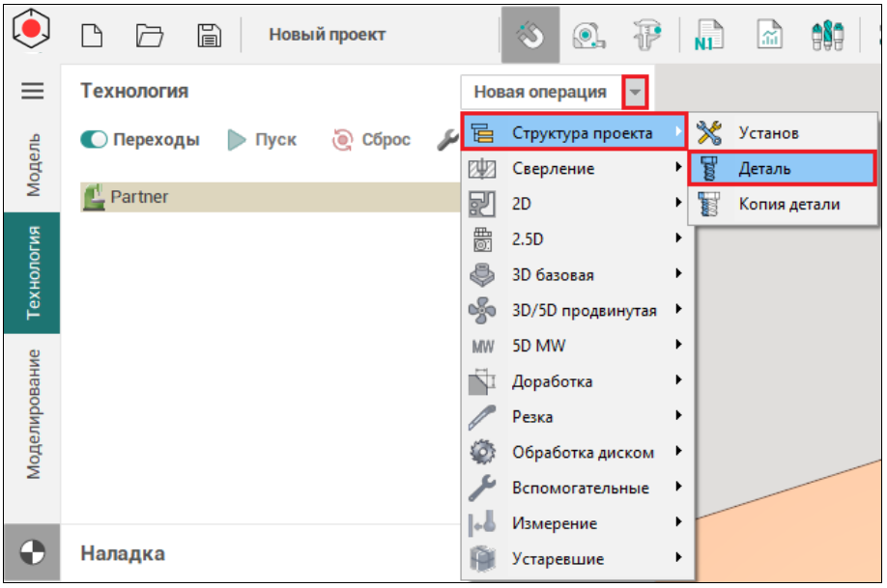
Task: Select the Partner item in the tree
Action: point(139,197)
